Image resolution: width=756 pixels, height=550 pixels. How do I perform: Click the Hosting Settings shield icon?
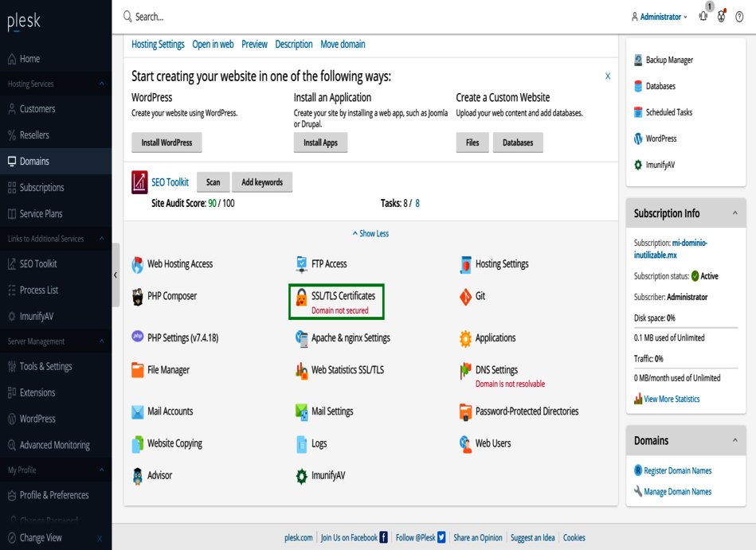click(x=465, y=264)
